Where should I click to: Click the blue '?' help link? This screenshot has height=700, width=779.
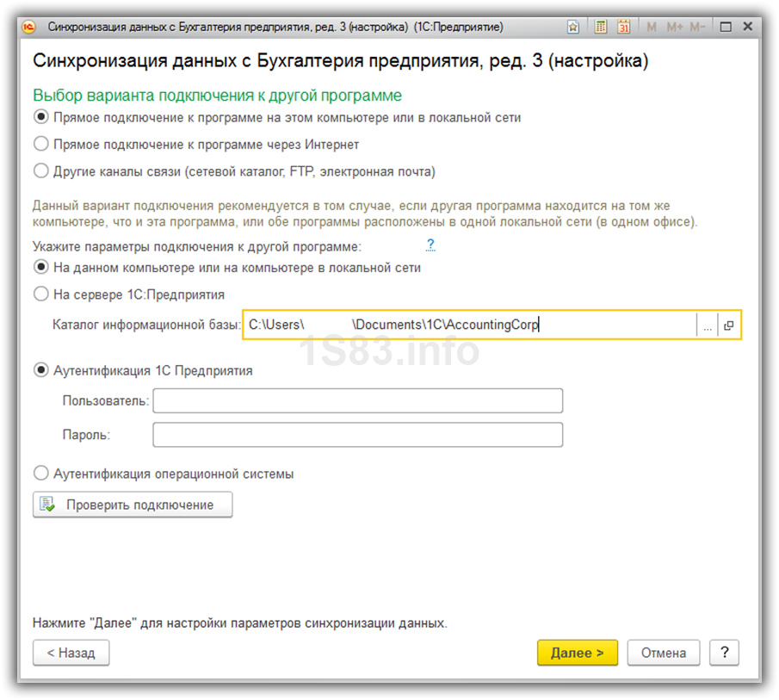tap(430, 245)
